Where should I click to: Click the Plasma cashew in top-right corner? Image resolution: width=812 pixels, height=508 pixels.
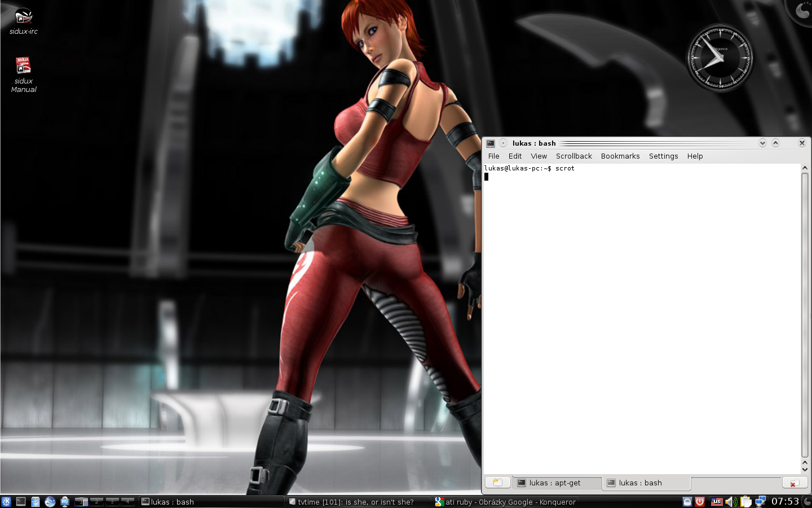point(802,9)
